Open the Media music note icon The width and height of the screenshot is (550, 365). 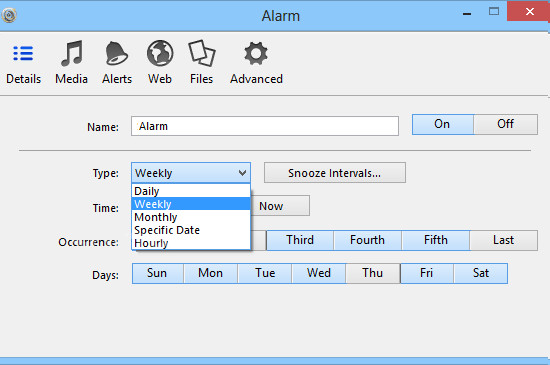(x=72, y=53)
